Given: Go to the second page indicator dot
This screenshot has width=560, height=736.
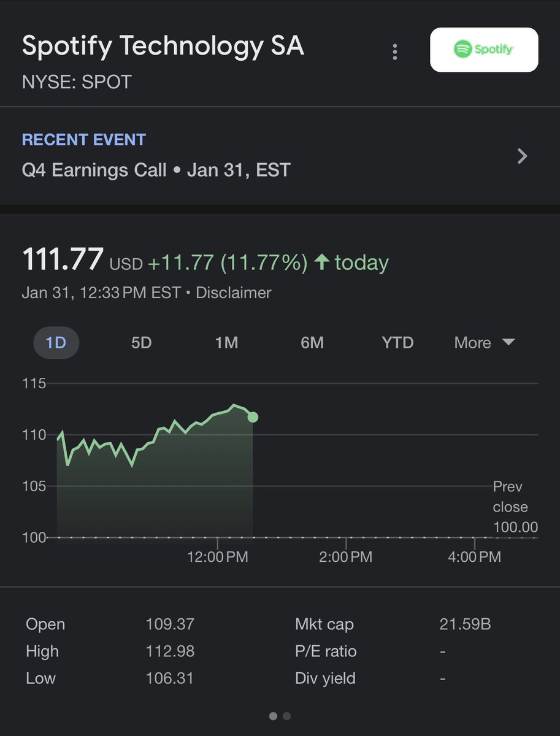Looking at the screenshot, I should [x=286, y=716].
